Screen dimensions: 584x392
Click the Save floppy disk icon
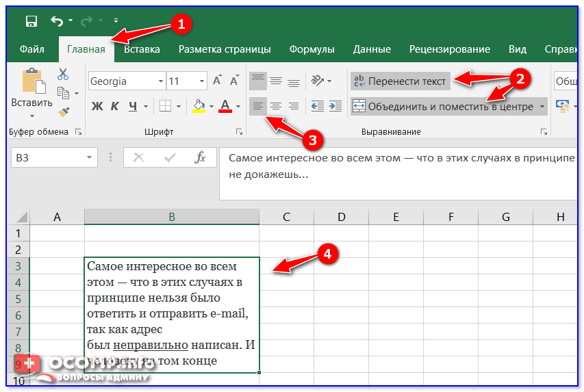pyautogui.click(x=31, y=21)
